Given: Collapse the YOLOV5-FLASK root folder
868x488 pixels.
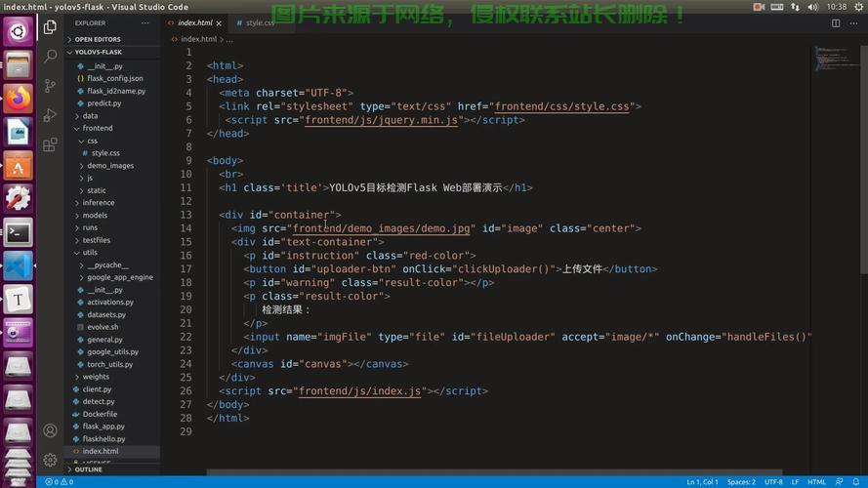Looking at the screenshot, I should click(98, 52).
